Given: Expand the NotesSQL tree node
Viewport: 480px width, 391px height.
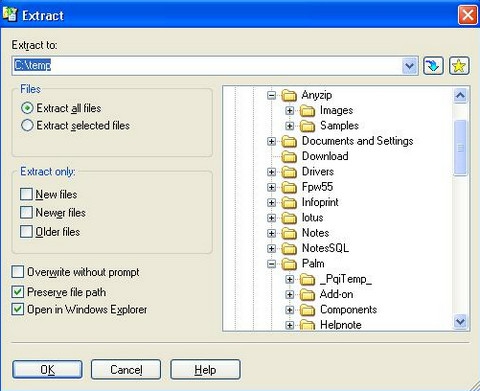Looking at the screenshot, I should [272, 249].
